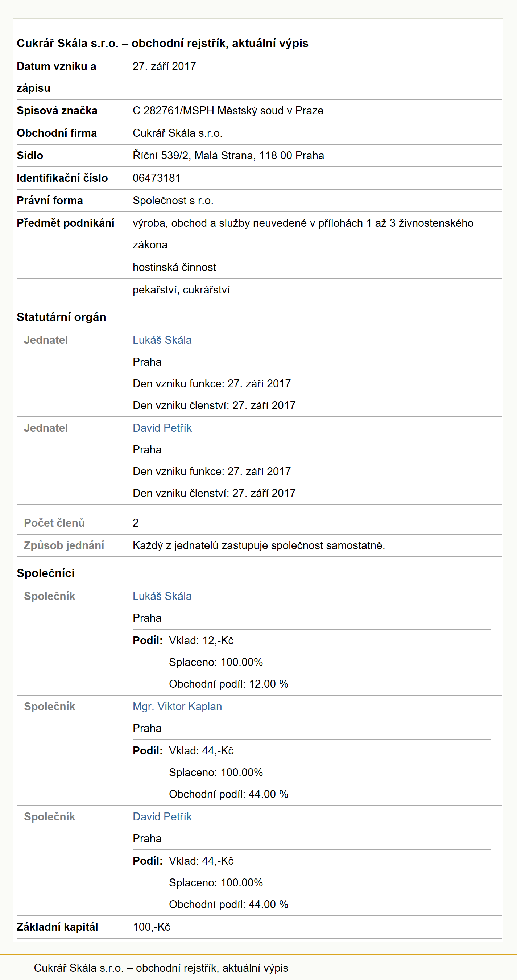This screenshot has width=517, height=980.
Task: Open Lukáš Skála link under Jednatel
Action: point(162,340)
